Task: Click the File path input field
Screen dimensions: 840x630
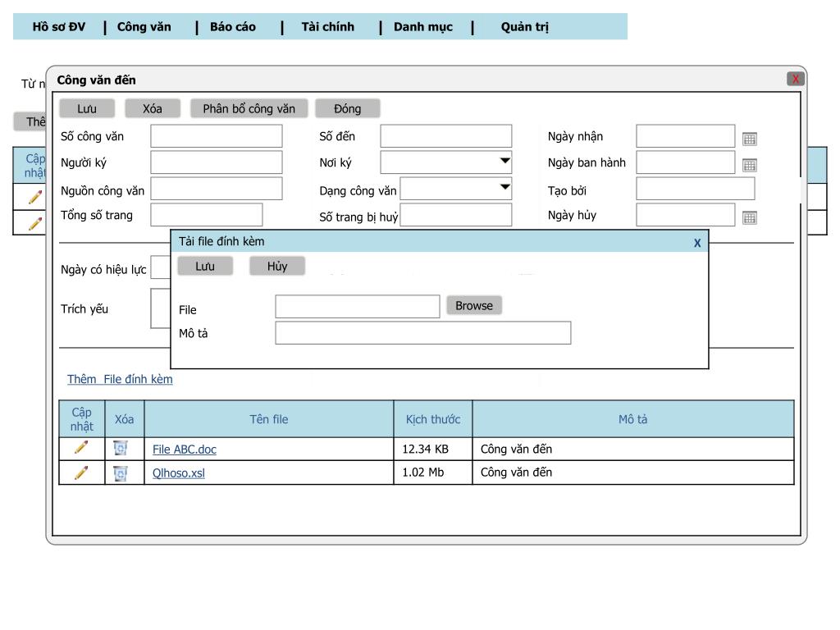Action: 358,307
